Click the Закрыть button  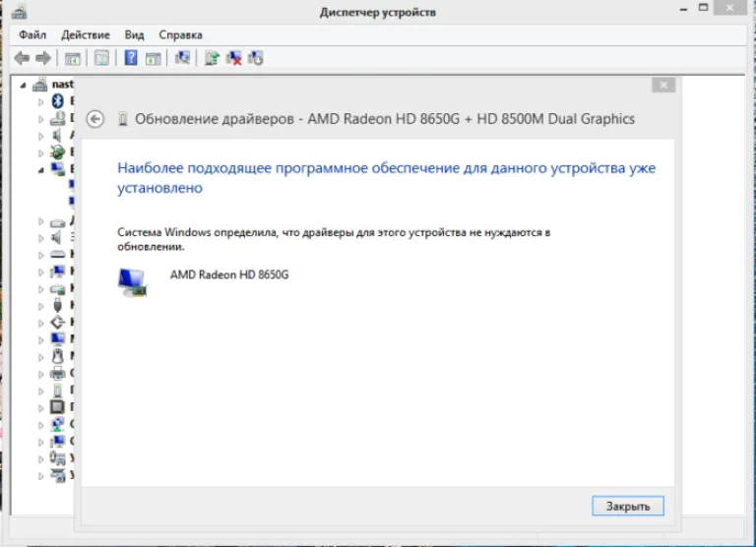click(x=628, y=506)
